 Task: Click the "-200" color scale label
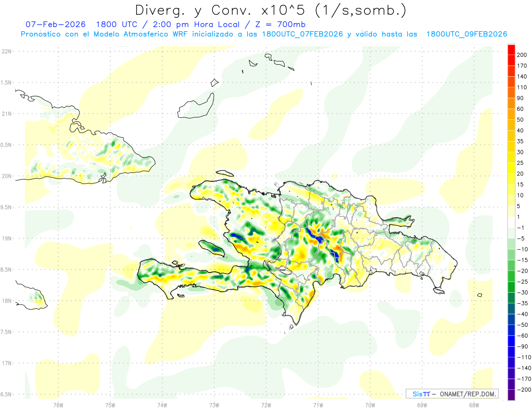tap(524, 390)
